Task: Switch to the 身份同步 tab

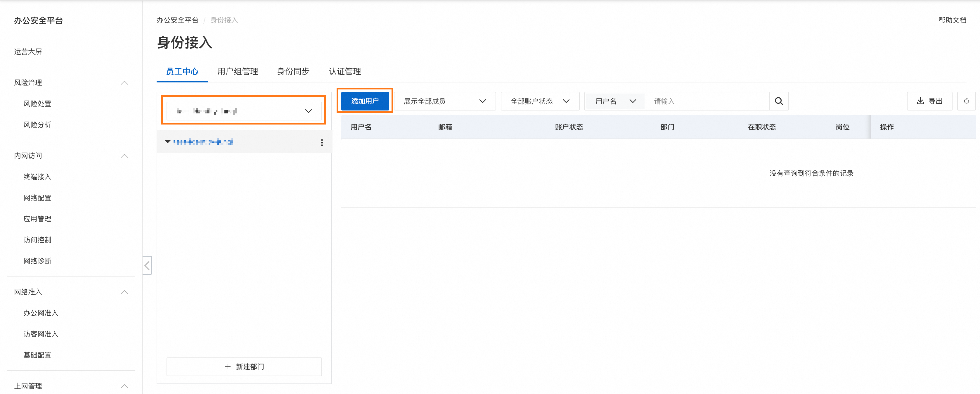Action: click(x=293, y=72)
